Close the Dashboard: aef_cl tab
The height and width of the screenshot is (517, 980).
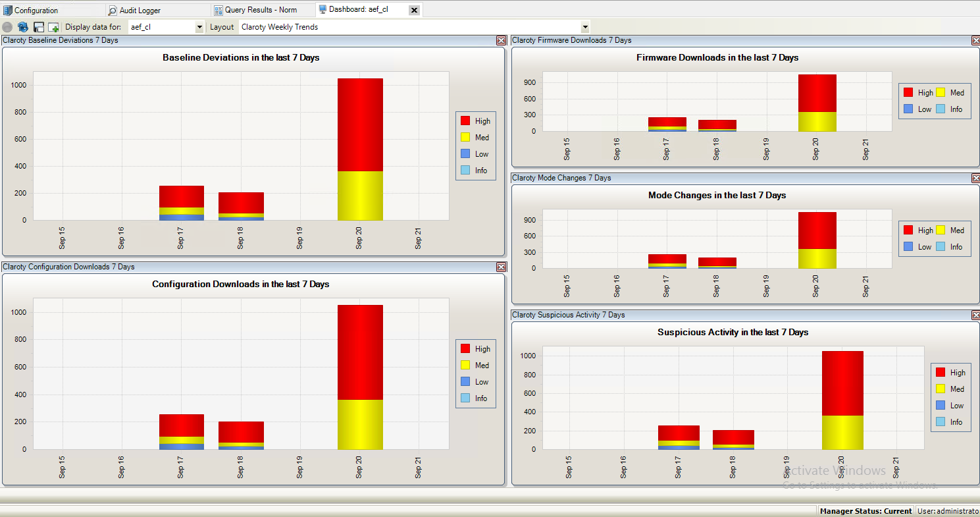point(413,10)
